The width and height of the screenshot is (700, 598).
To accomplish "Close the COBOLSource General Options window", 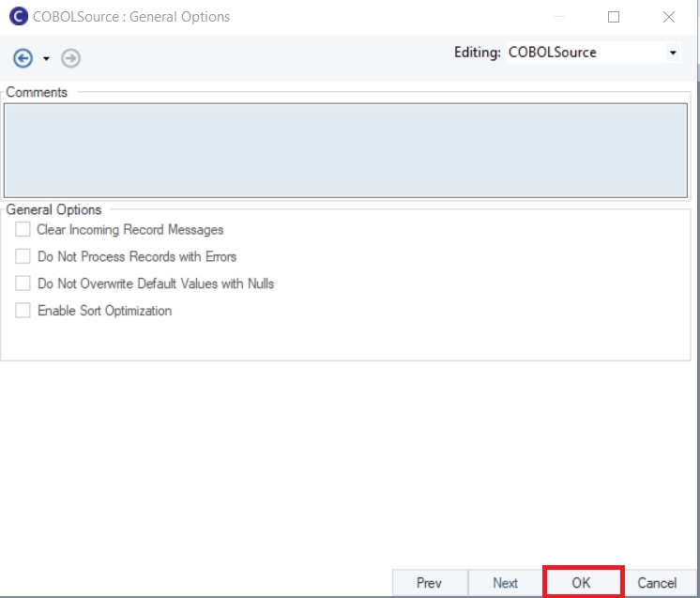I will [669, 17].
